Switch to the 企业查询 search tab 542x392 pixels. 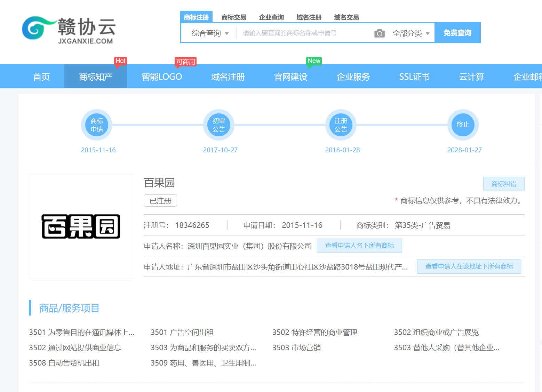[271, 17]
